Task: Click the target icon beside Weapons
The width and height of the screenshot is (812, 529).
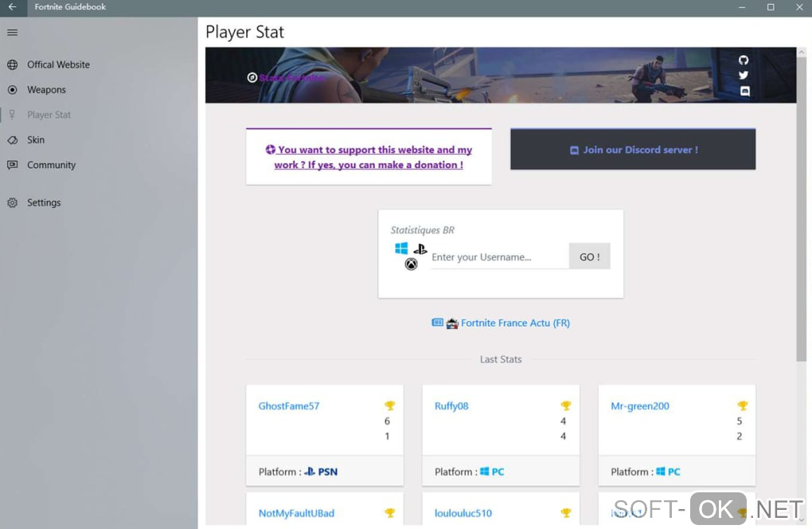Action: [x=13, y=90]
